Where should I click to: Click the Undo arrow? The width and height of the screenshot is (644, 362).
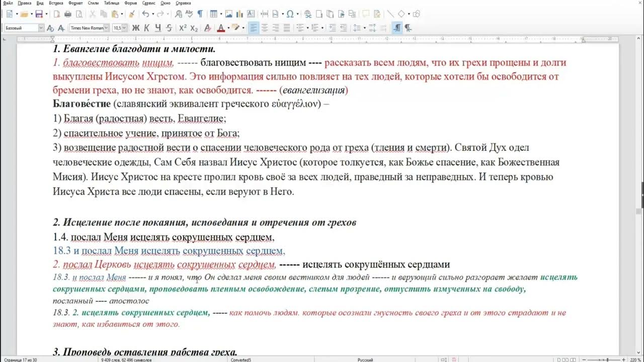145,14
